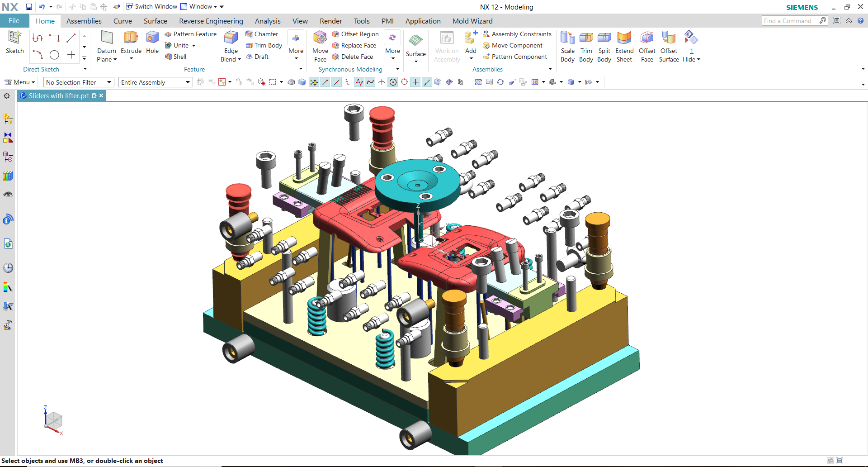Click the Replace Face button
The image size is (868, 467).
click(354, 45)
